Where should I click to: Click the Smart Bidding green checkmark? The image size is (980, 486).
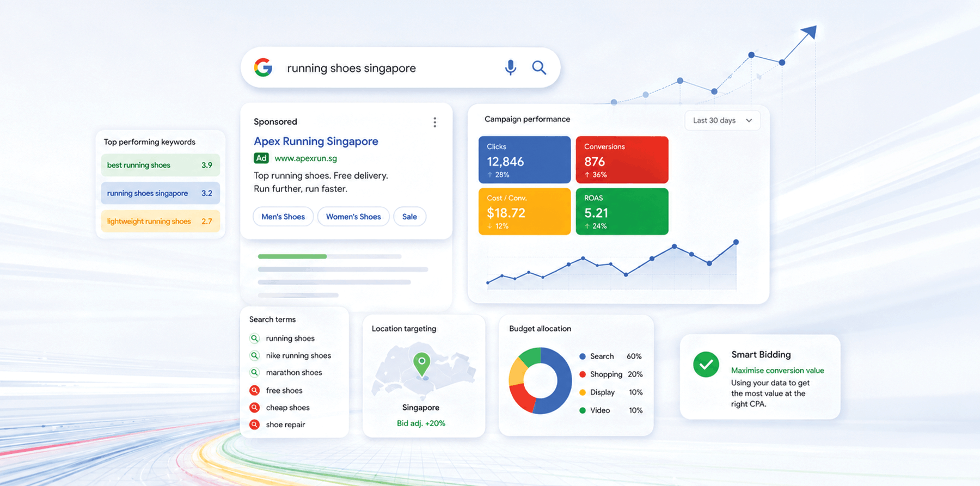pyautogui.click(x=706, y=365)
